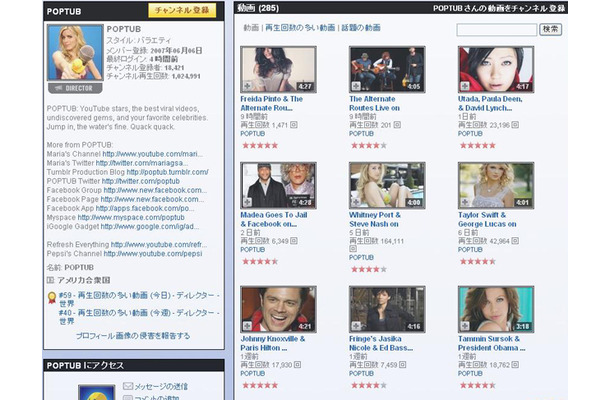Screen dimensions: 610x400
Task: Open Facebook Group link
Action: pyautogui.click(x=155, y=190)
